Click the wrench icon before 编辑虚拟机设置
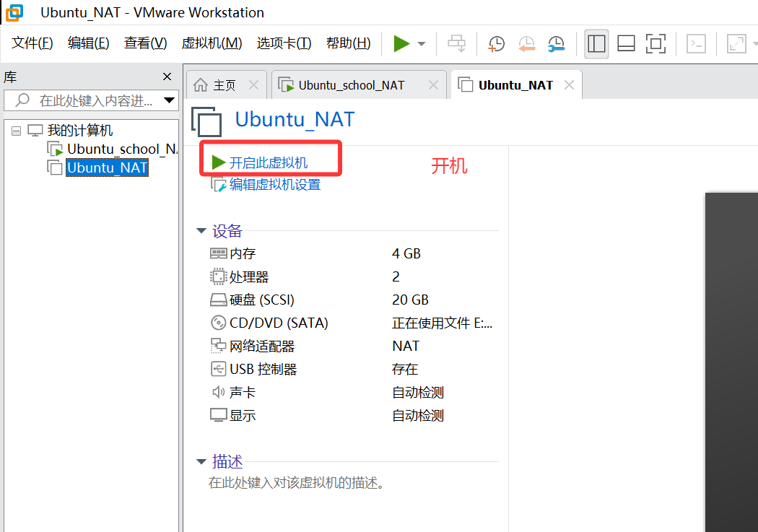Screen dimensions: 758x532 (x=219, y=185)
